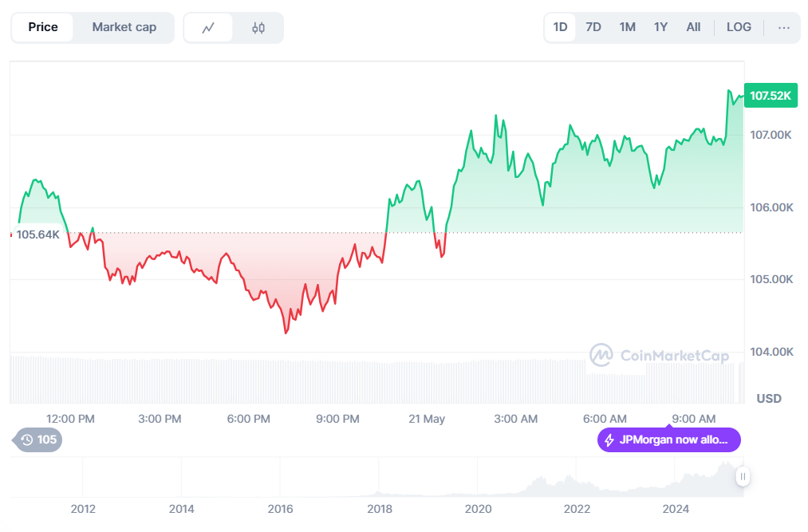Select the 1D time range

coord(560,27)
